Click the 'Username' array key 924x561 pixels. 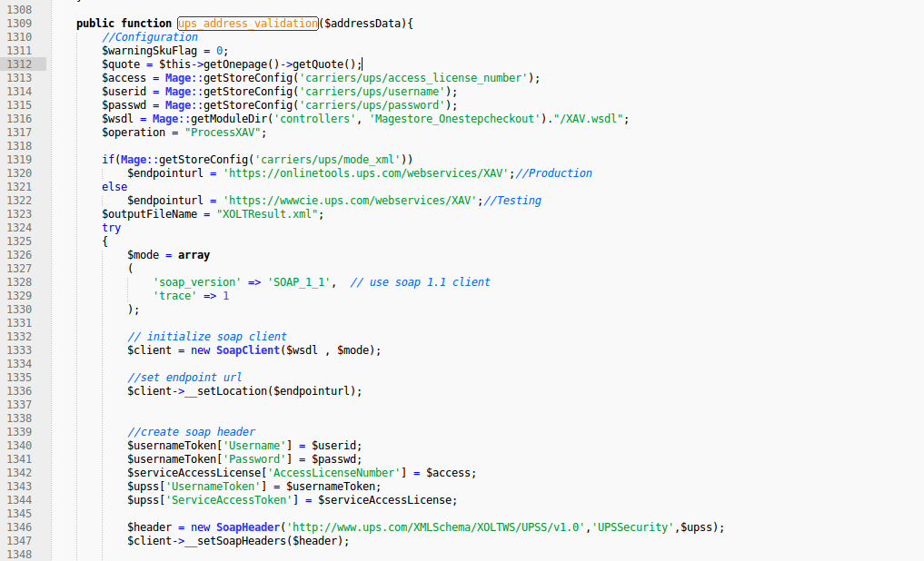pos(254,446)
